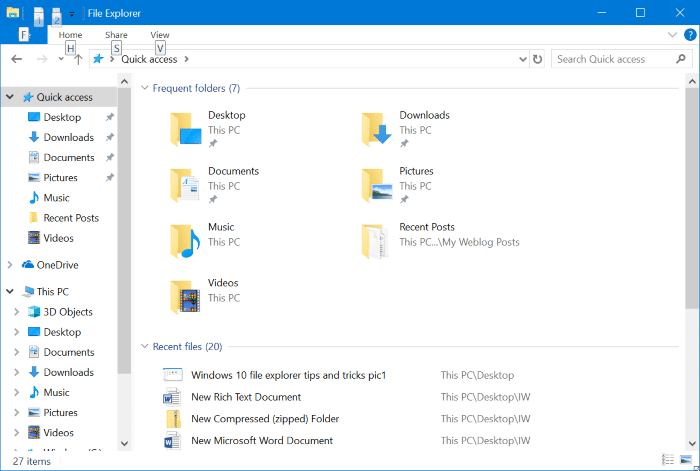Click the Back navigation arrow

[x=17, y=59]
